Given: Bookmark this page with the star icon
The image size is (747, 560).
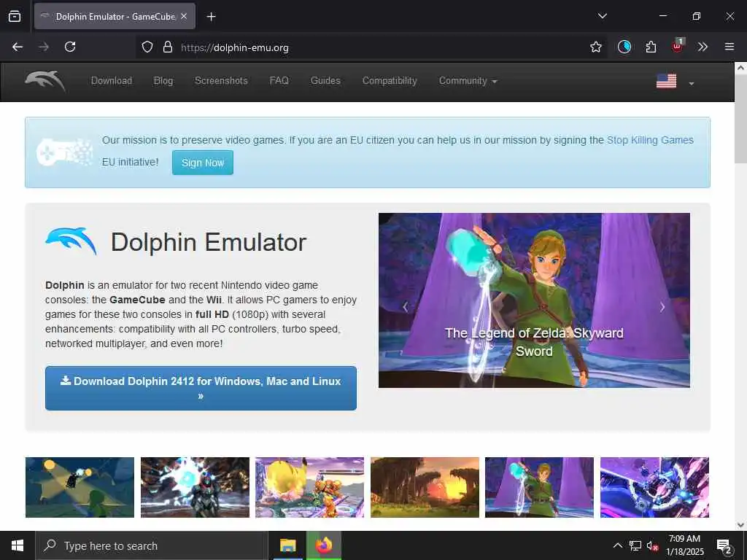Looking at the screenshot, I should [595, 47].
